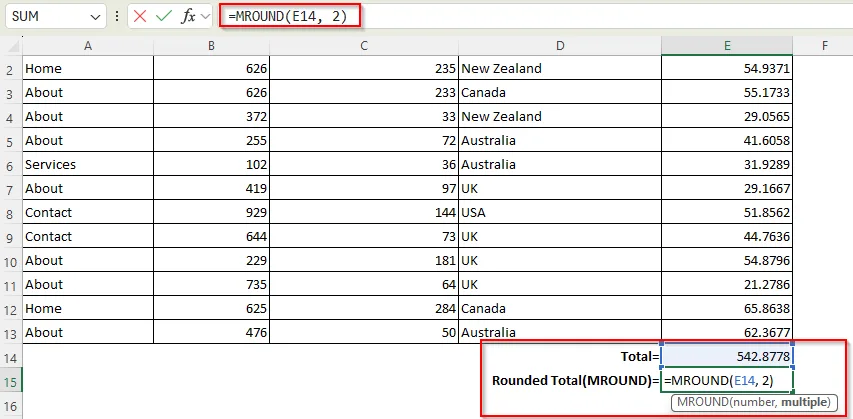Click cell B13 with value 476
This screenshot has height=419, width=853.
pyautogui.click(x=212, y=332)
